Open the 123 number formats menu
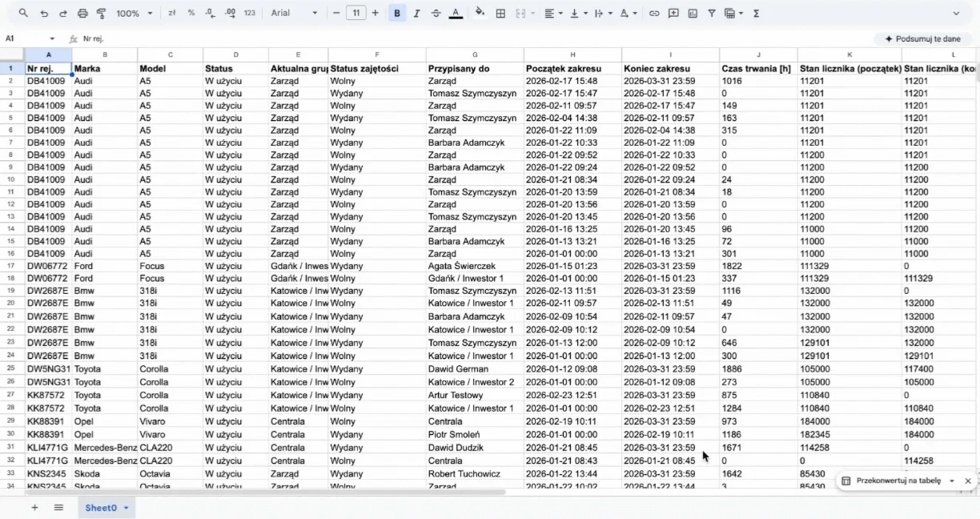The image size is (980, 519). point(250,13)
